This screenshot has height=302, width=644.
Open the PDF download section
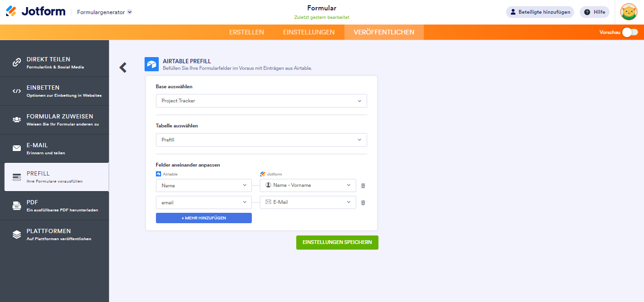tap(54, 206)
